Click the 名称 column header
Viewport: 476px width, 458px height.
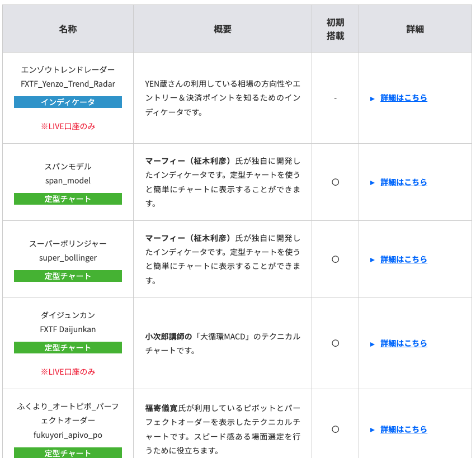pos(68,29)
